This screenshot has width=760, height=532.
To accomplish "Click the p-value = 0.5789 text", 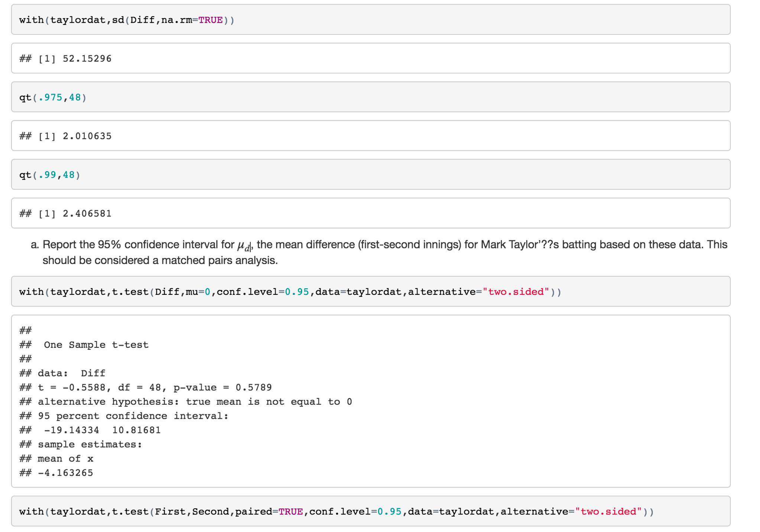I will [222, 388].
